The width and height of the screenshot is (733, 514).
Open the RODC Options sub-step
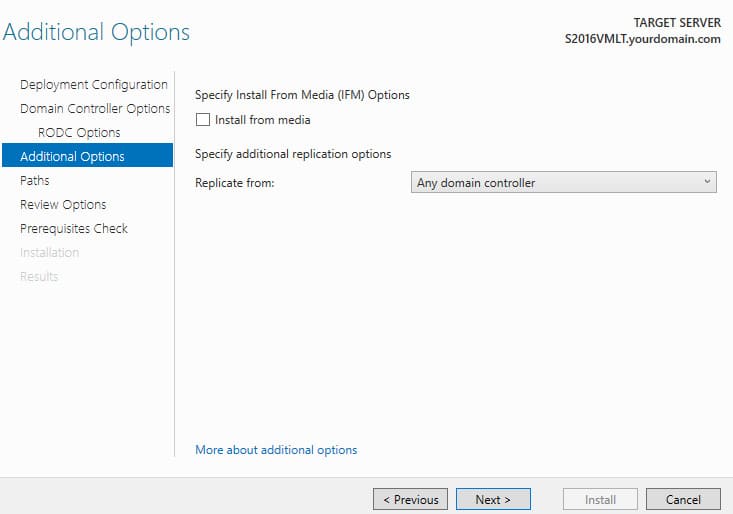79,133
